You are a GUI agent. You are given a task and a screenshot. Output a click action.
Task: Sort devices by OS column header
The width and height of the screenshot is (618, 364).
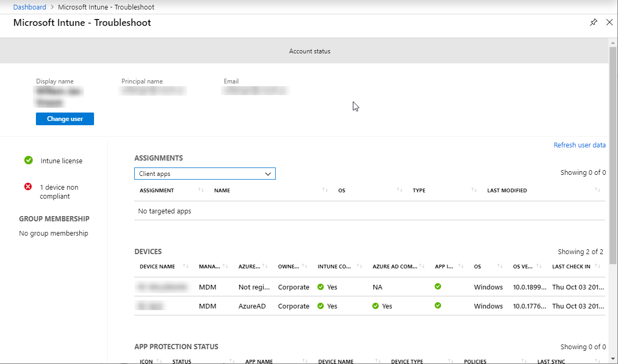coord(477,267)
